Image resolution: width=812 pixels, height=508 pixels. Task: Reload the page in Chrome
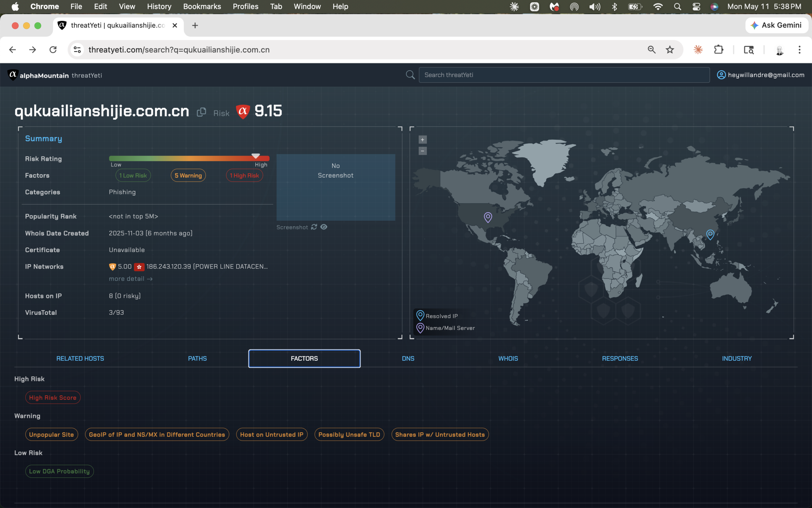(x=53, y=50)
